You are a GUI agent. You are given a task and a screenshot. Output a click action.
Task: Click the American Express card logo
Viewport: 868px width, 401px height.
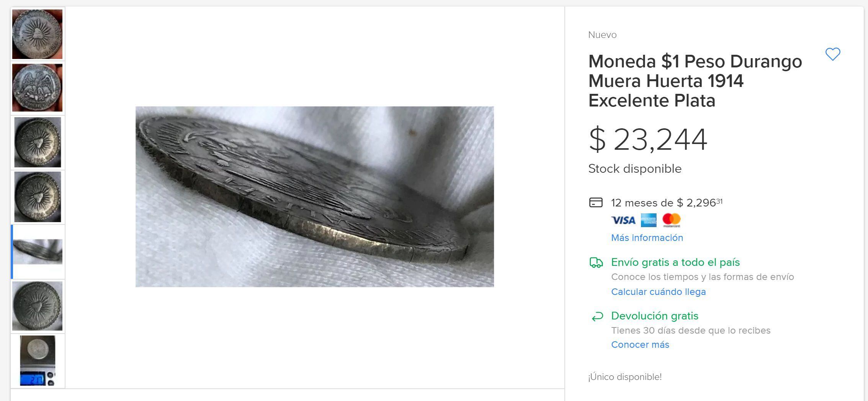[649, 220]
